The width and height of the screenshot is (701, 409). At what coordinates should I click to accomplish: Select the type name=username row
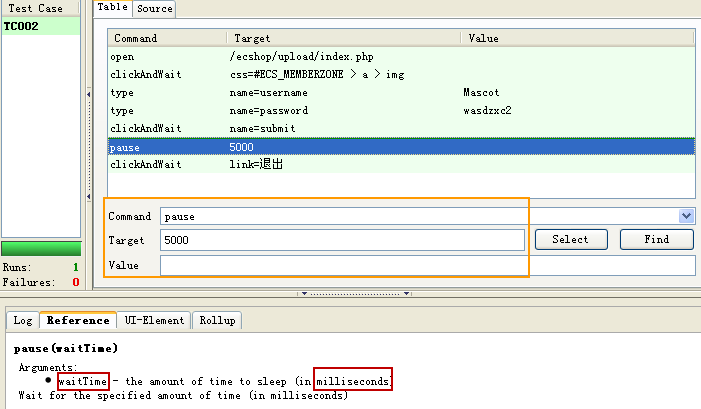tap(401, 93)
